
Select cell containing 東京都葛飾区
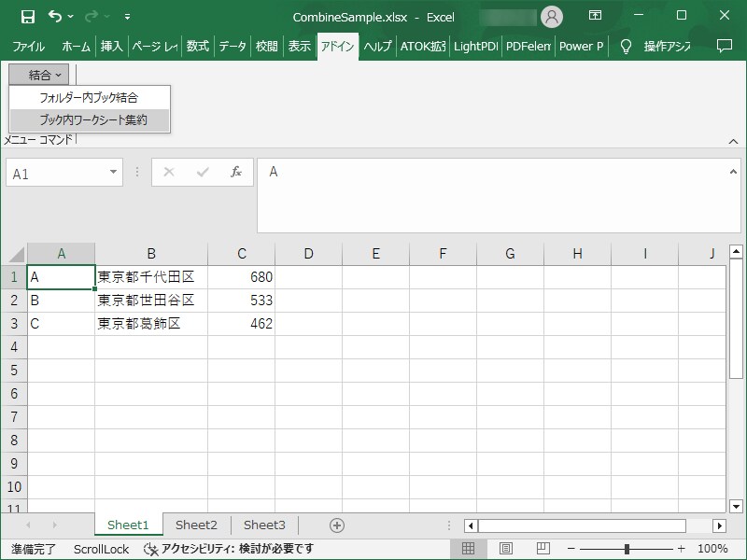pyautogui.click(x=151, y=324)
